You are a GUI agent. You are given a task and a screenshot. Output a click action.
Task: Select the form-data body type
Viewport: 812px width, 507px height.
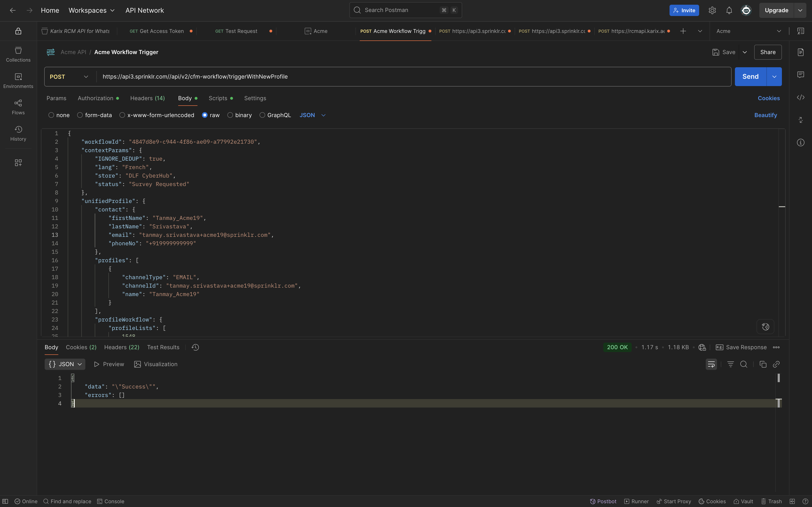80,115
